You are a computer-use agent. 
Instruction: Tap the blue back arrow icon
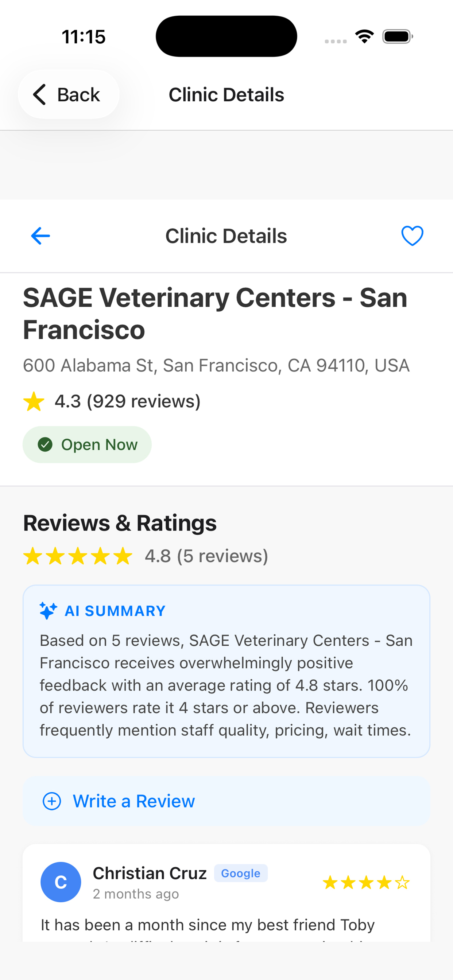pos(40,236)
